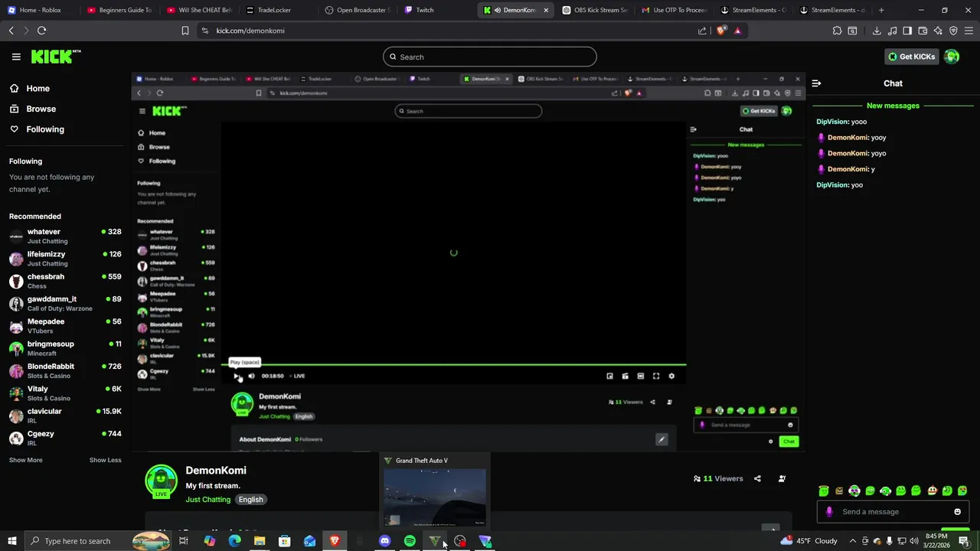Open emoji picker in message box

[957, 512]
